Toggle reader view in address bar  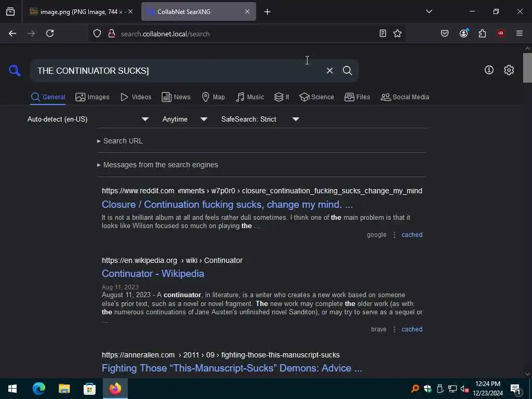(383, 33)
